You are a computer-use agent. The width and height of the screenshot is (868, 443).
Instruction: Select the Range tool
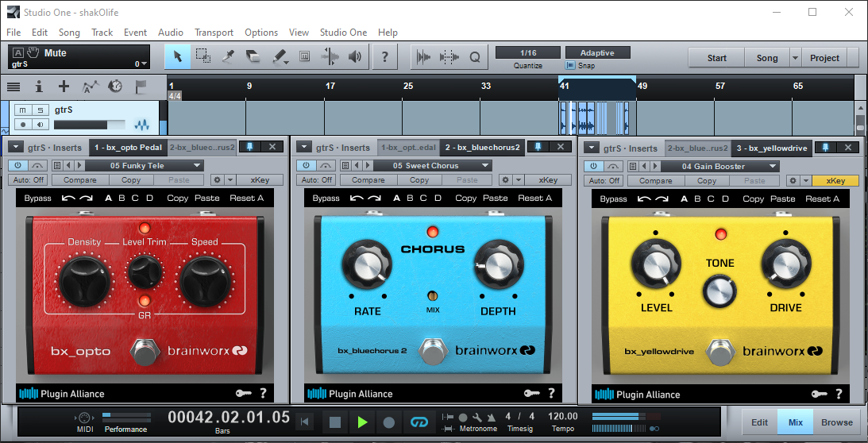[x=203, y=56]
